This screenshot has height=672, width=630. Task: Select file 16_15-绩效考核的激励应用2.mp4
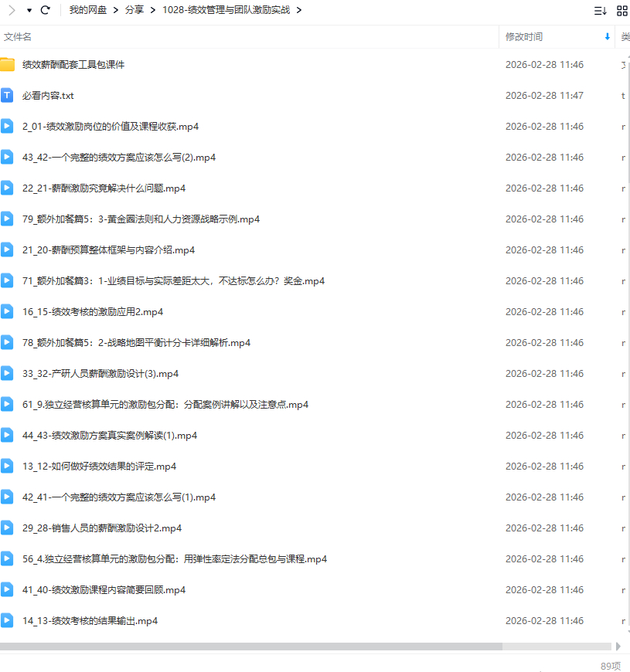[x=93, y=311]
